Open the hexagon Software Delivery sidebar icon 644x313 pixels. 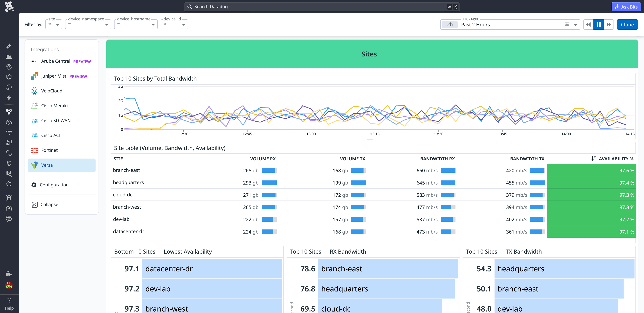[9, 77]
